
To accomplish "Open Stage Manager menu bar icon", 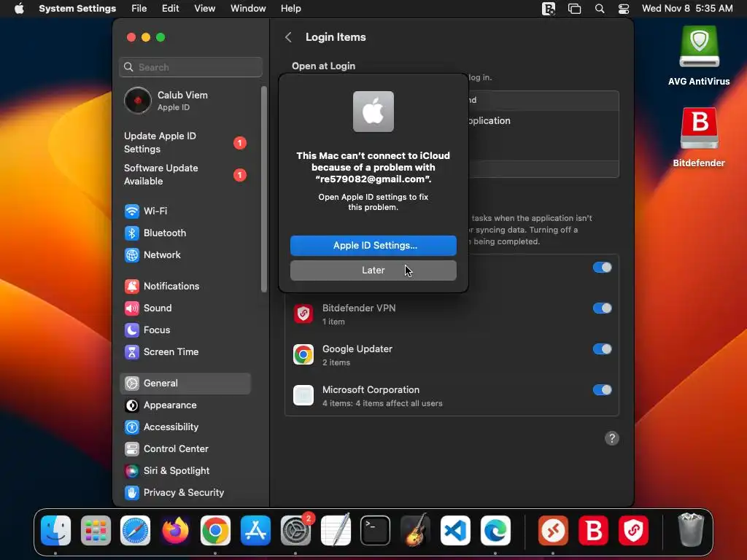I will point(575,9).
